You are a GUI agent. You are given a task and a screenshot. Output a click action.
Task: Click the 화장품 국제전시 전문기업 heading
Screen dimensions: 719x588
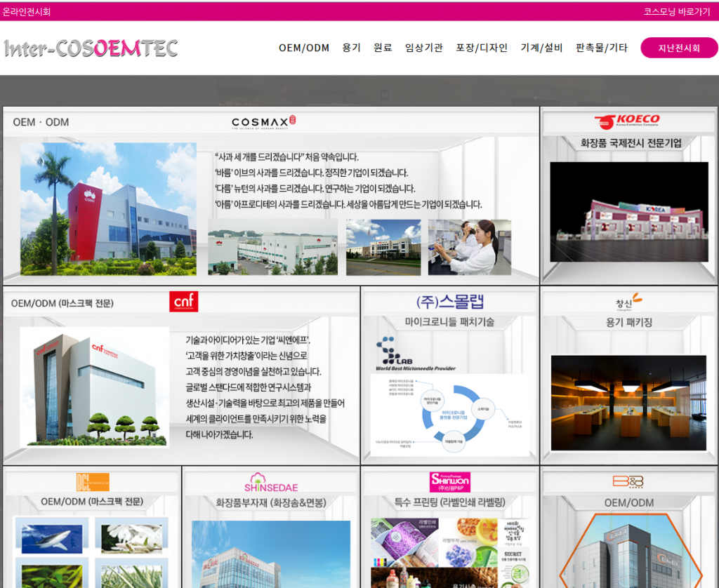click(631, 143)
